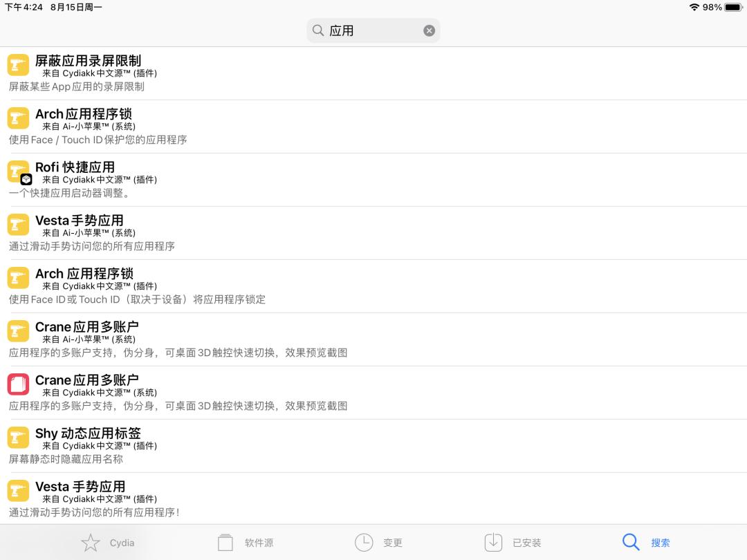Tap the small app badge on Rofi 快捷应用 entry

pyautogui.click(x=26, y=179)
